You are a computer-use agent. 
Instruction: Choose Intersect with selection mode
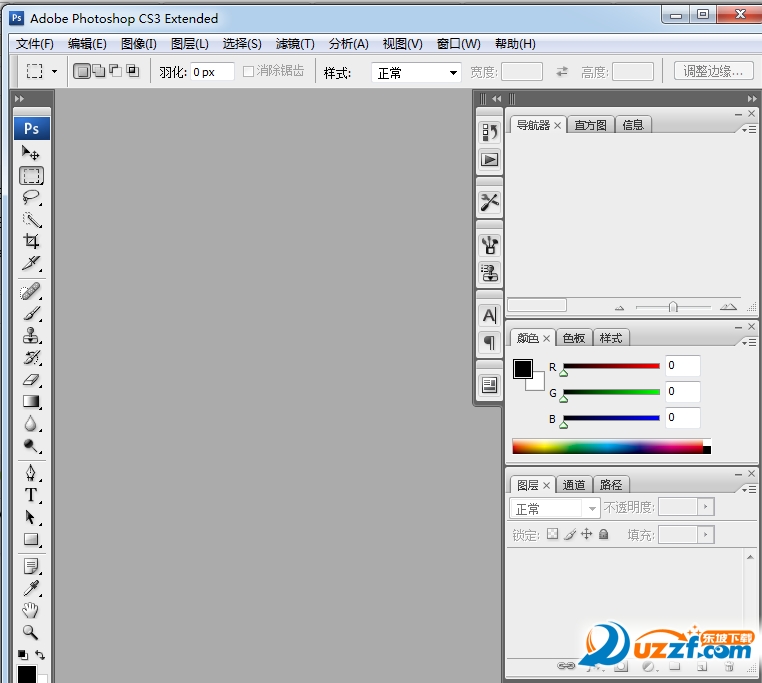(133, 71)
